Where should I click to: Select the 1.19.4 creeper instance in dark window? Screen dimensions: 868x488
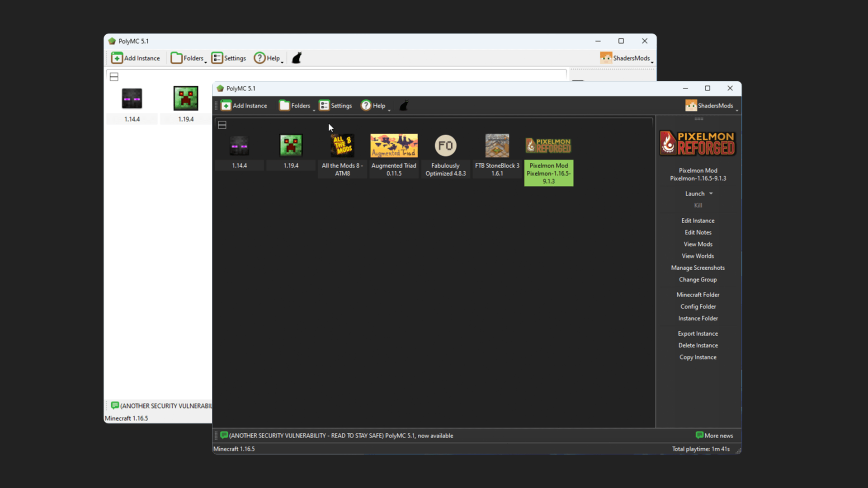click(x=291, y=145)
